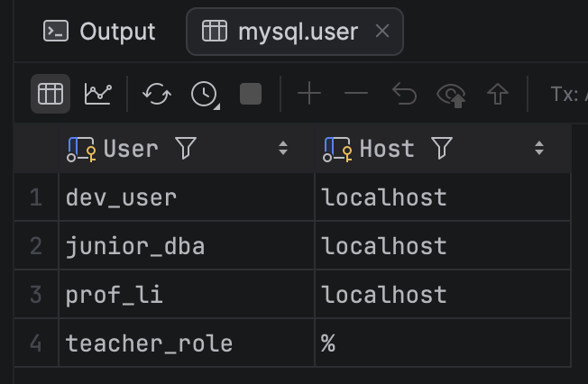Switch to table view icon
Viewport: 588px width, 384px height.
click(x=51, y=94)
